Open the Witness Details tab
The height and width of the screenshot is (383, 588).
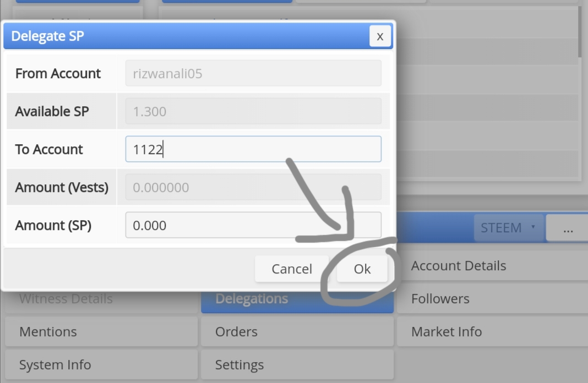(101, 302)
